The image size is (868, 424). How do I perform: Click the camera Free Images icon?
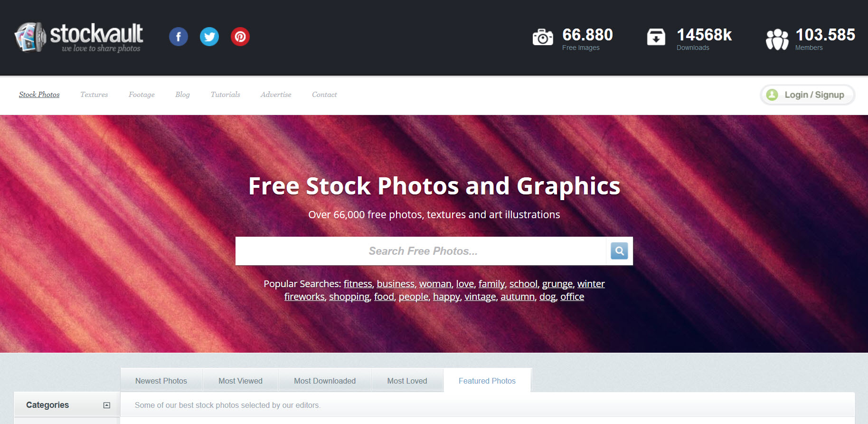pyautogui.click(x=543, y=37)
